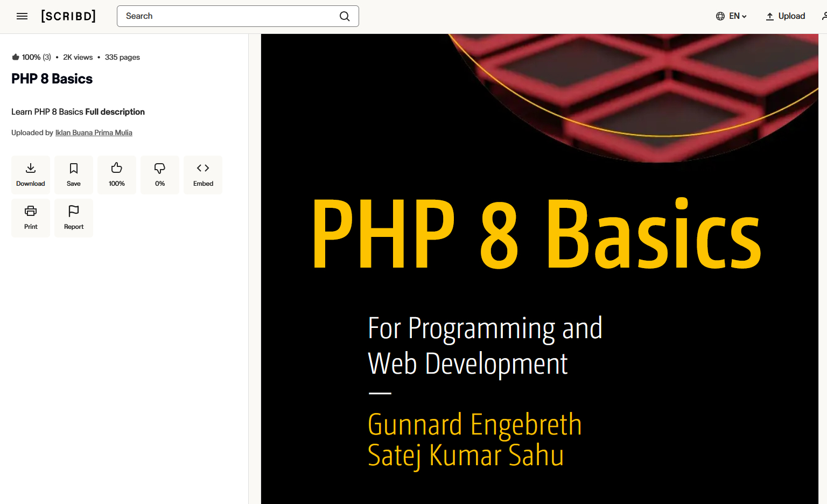Open the hamburger navigation menu

click(x=22, y=16)
